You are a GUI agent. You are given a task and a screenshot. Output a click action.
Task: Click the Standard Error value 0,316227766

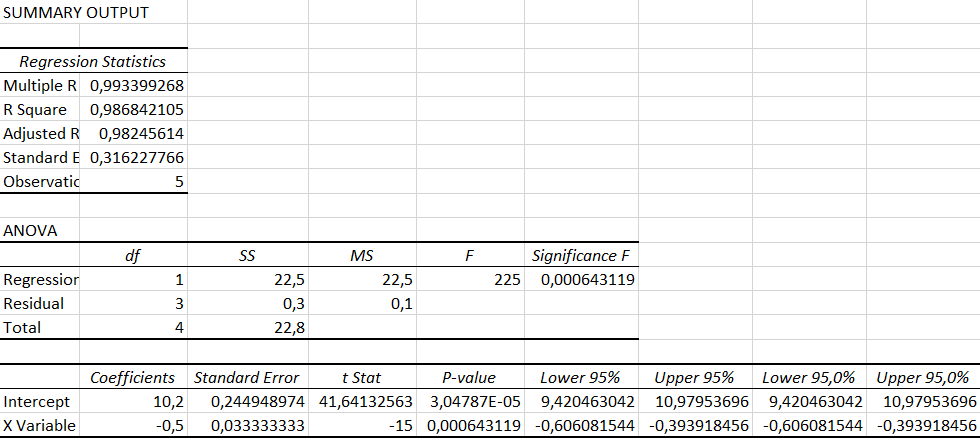pos(136,158)
